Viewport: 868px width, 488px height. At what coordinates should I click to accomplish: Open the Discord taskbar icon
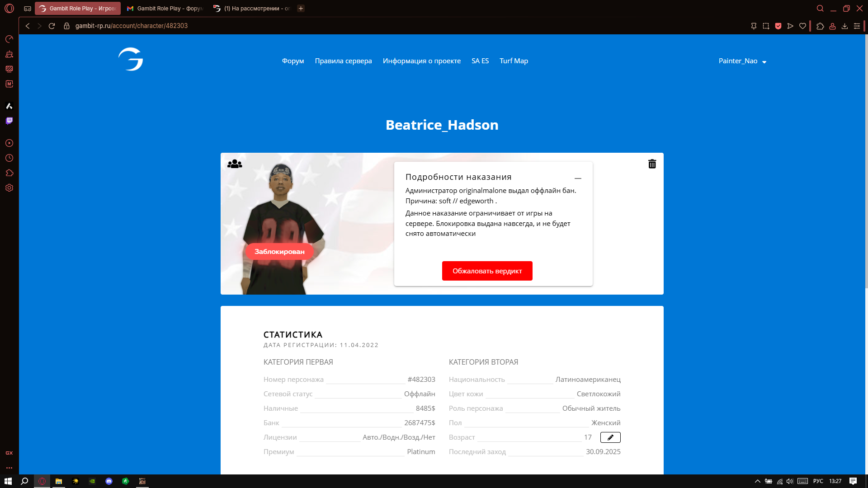click(x=108, y=481)
